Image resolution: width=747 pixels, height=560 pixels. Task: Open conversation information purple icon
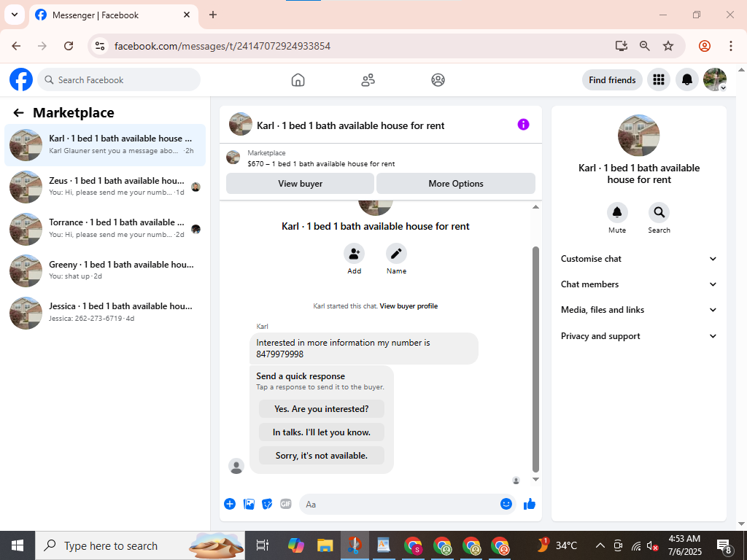523,124
